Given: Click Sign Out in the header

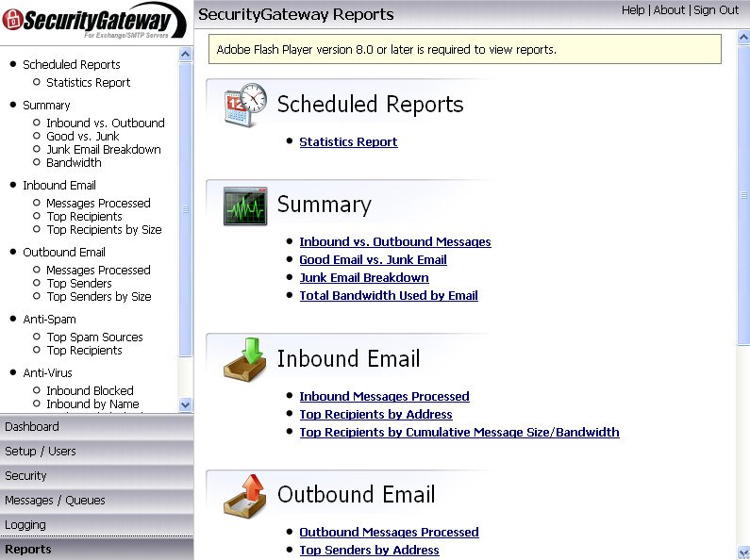Looking at the screenshot, I should (x=716, y=10).
